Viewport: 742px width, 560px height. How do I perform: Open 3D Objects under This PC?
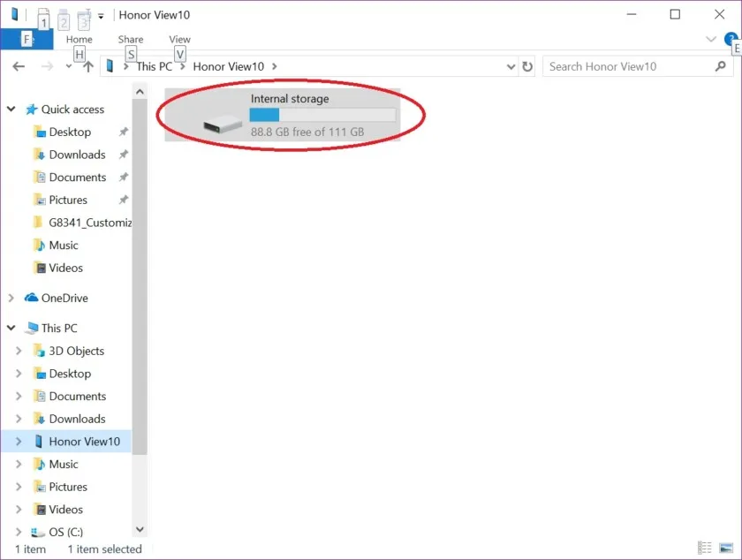[x=76, y=352]
